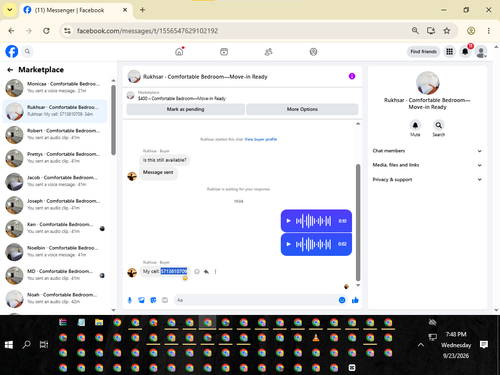The height and width of the screenshot is (375, 500).
Task: Click Mark as pending button
Action: click(x=185, y=109)
